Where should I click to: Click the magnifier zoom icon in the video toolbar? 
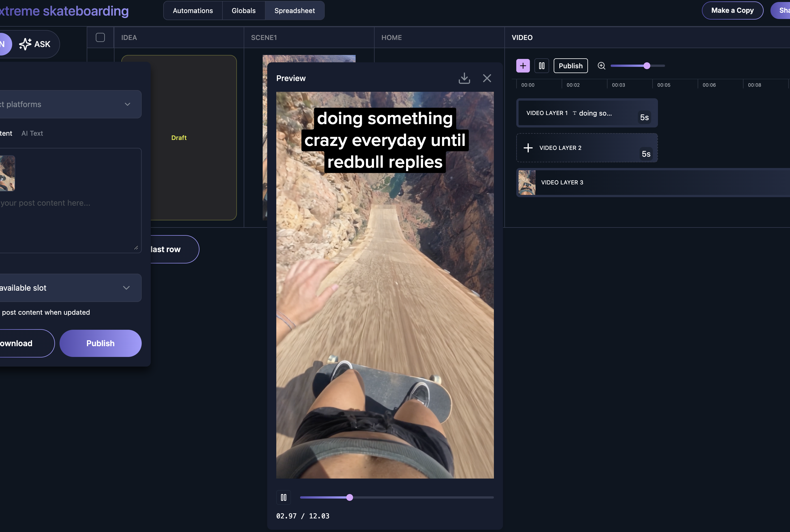pos(601,66)
